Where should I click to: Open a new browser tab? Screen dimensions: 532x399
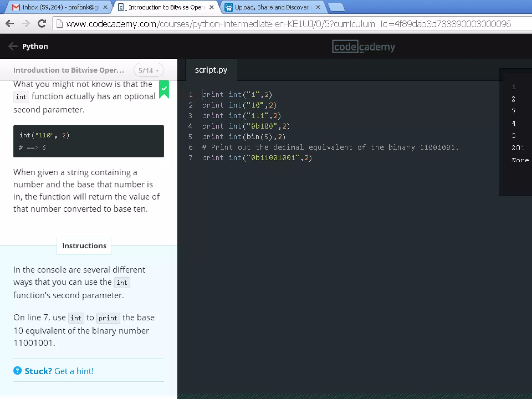[x=337, y=7]
